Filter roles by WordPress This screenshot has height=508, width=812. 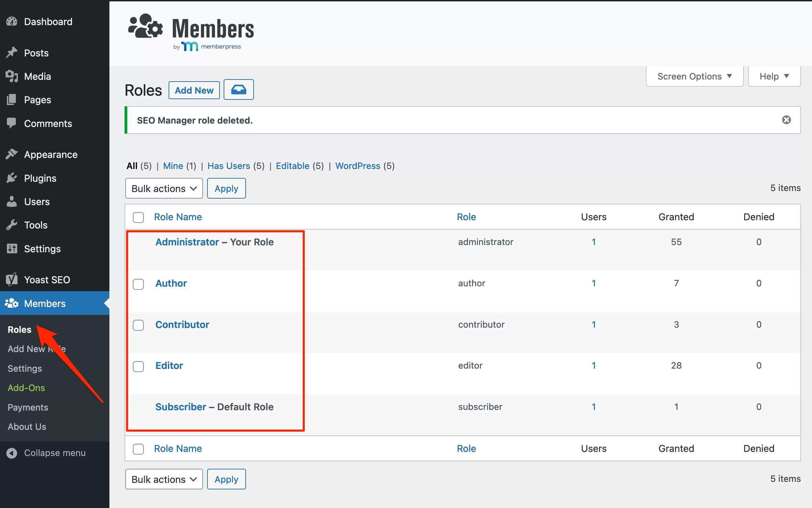358,166
